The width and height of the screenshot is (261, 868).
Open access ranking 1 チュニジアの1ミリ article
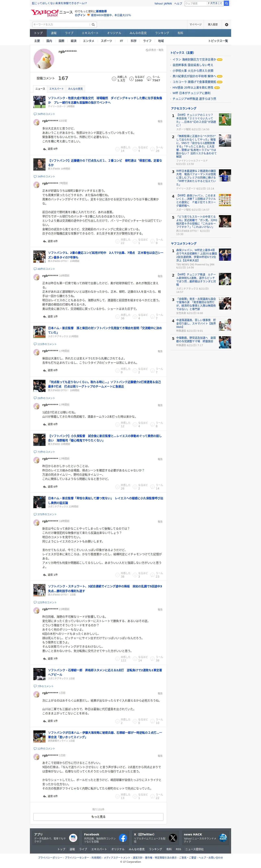[196, 120]
